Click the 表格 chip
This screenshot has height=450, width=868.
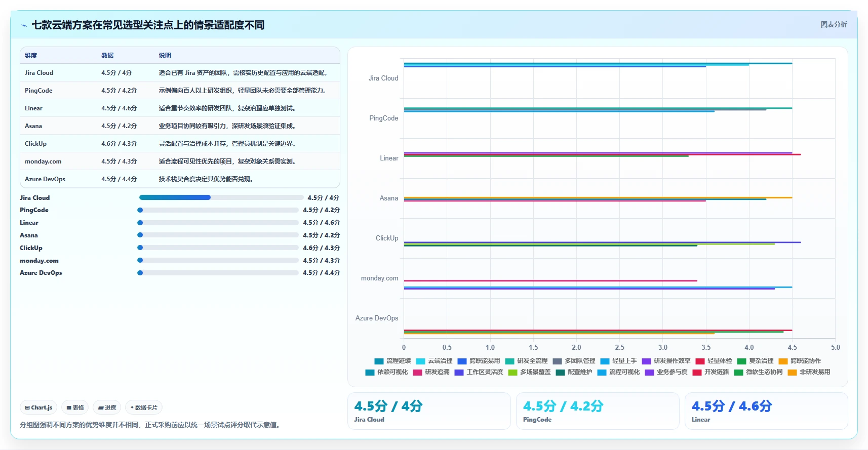click(75, 407)
